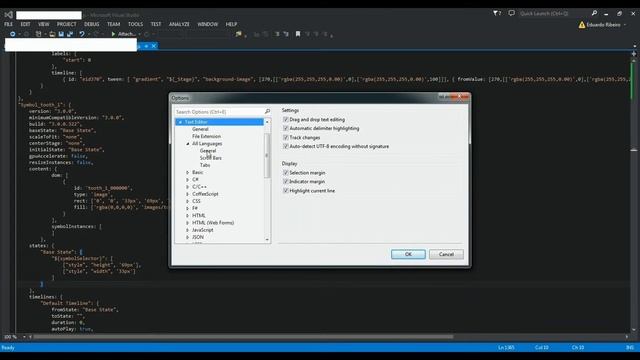Uncheck Track changes option
The width and height of the screenshot is (640, 360).
(x=286, y=138)
